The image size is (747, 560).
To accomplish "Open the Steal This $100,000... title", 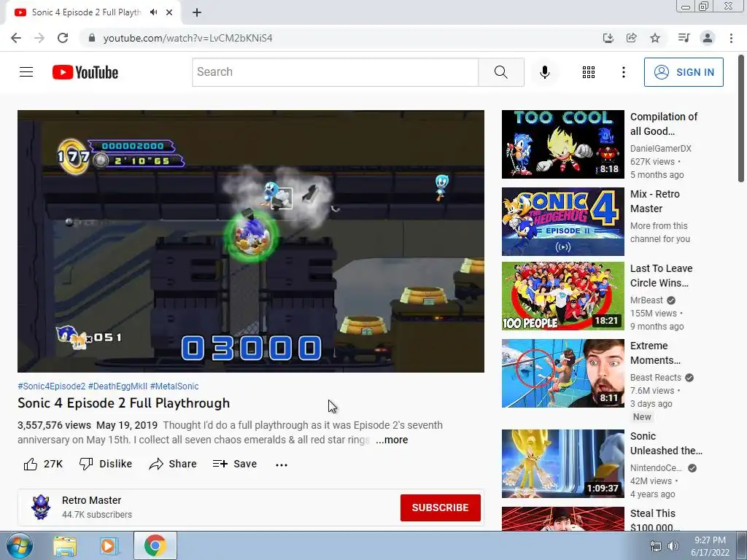I will pyautogui.click(x=654, y=521).
